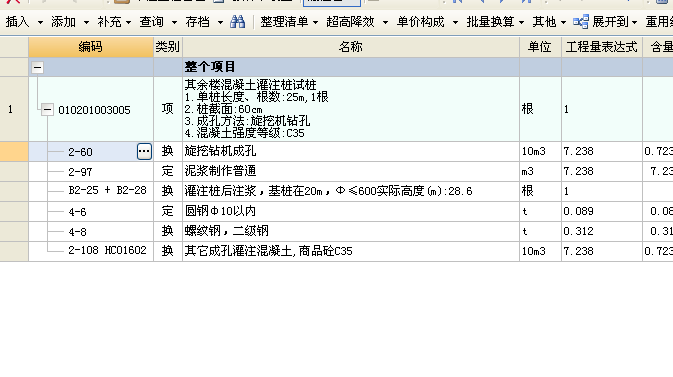
Task: Click quantity 7.238 in row 2-108
Action: click(x=602, y=251)
